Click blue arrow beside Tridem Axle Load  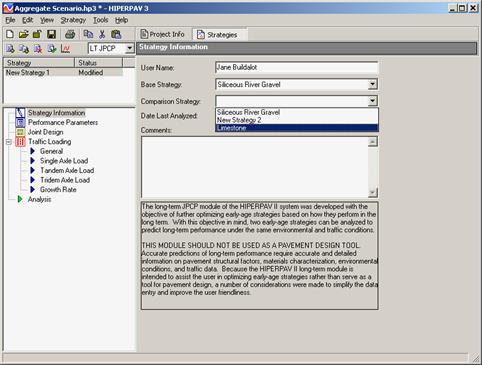(x=32, y=180)
